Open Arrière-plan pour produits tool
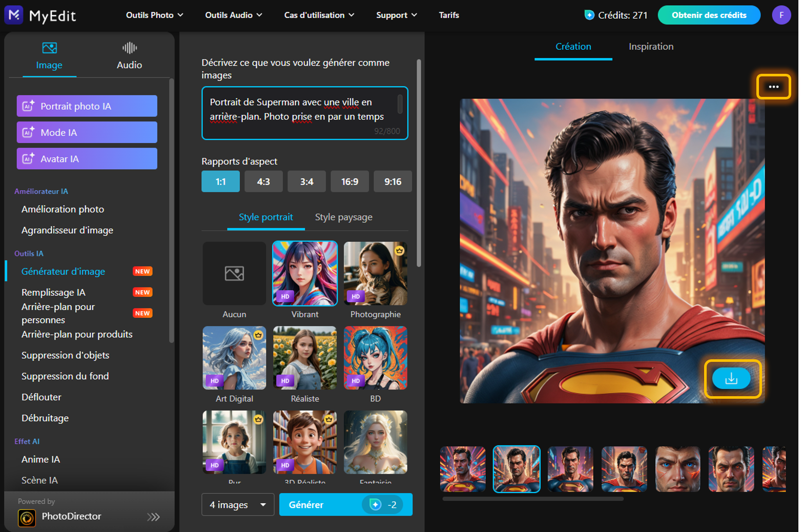 (77, 334)
